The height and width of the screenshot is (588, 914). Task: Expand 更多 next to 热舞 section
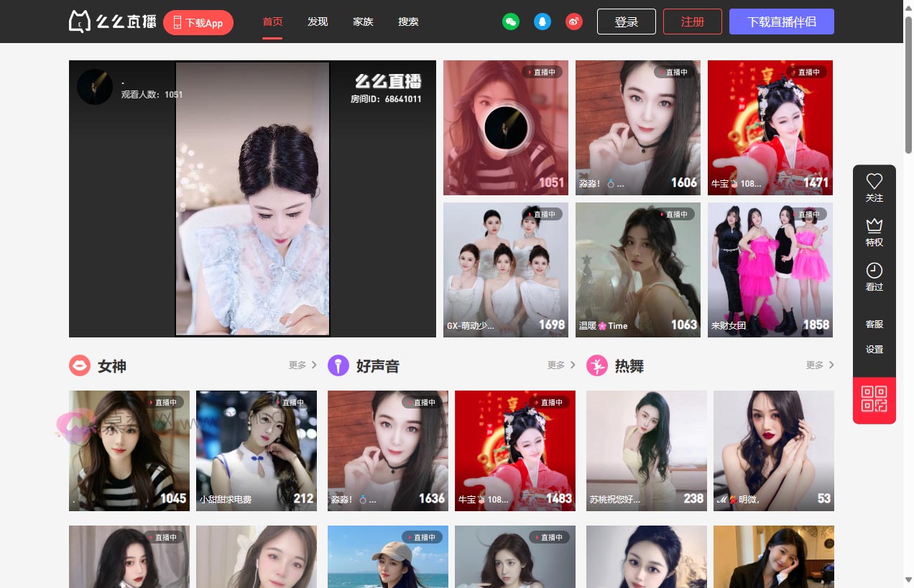click(820, 365)
